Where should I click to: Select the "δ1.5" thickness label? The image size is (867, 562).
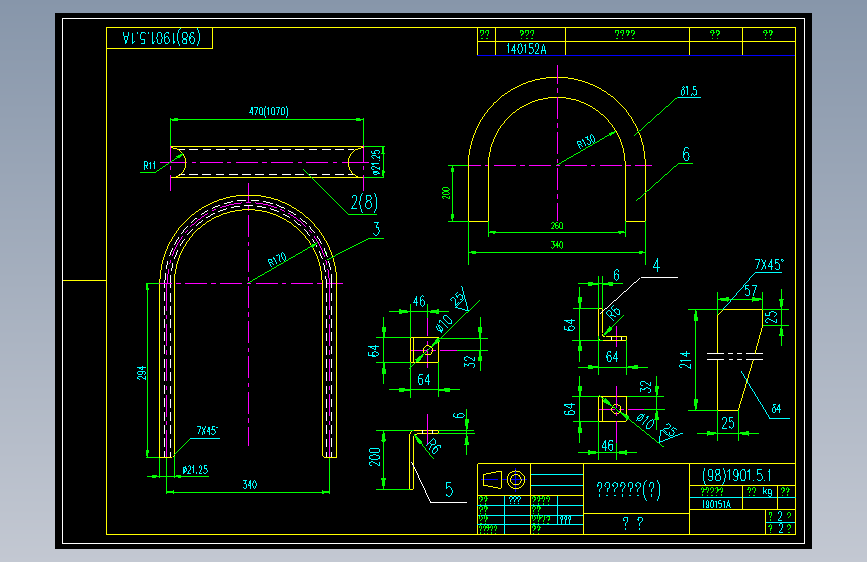tap(689, 91)
